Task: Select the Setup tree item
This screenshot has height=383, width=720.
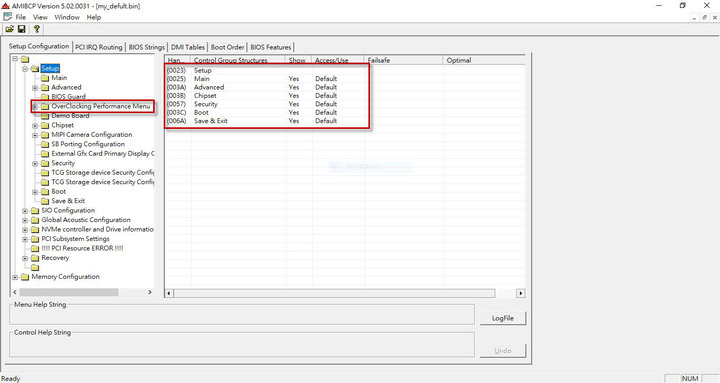Action: (50, 68)
